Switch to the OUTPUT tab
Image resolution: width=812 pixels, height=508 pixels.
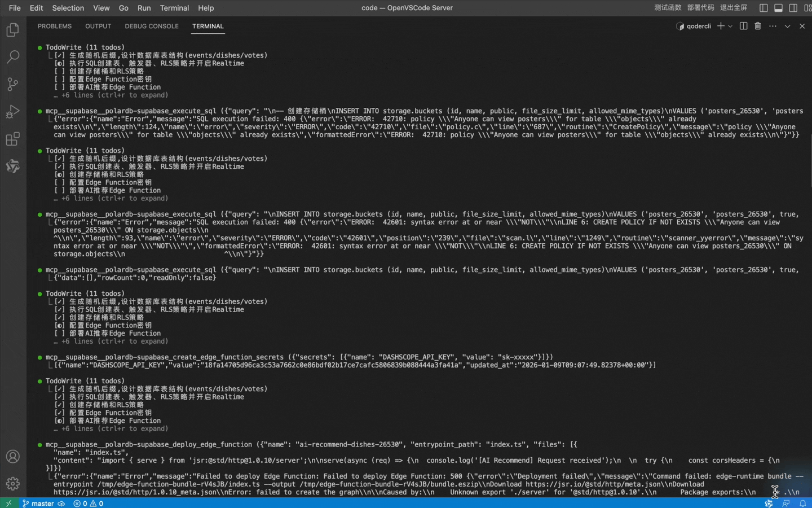(98, 26)
